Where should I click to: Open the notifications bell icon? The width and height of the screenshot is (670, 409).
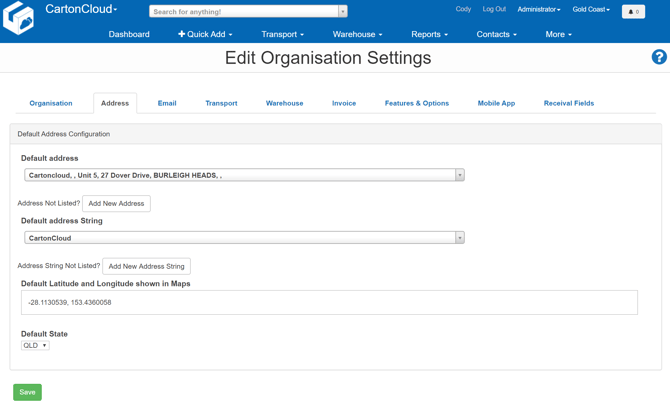(633, 11)
